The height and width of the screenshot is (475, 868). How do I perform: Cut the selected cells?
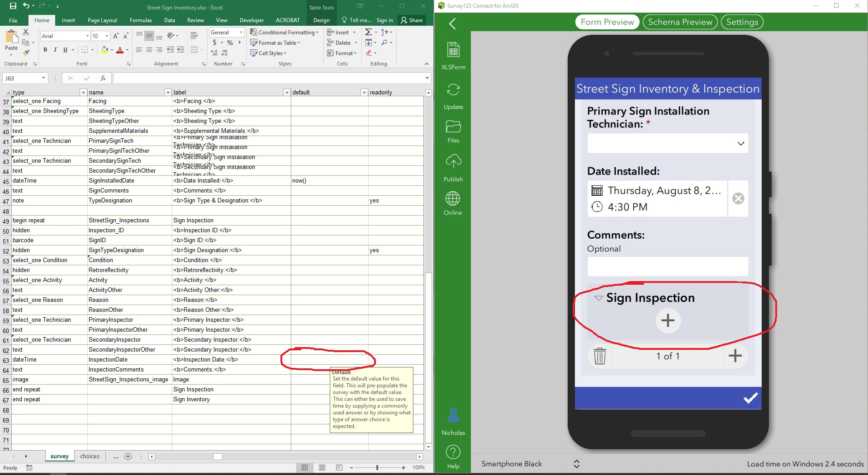(26, 33)
